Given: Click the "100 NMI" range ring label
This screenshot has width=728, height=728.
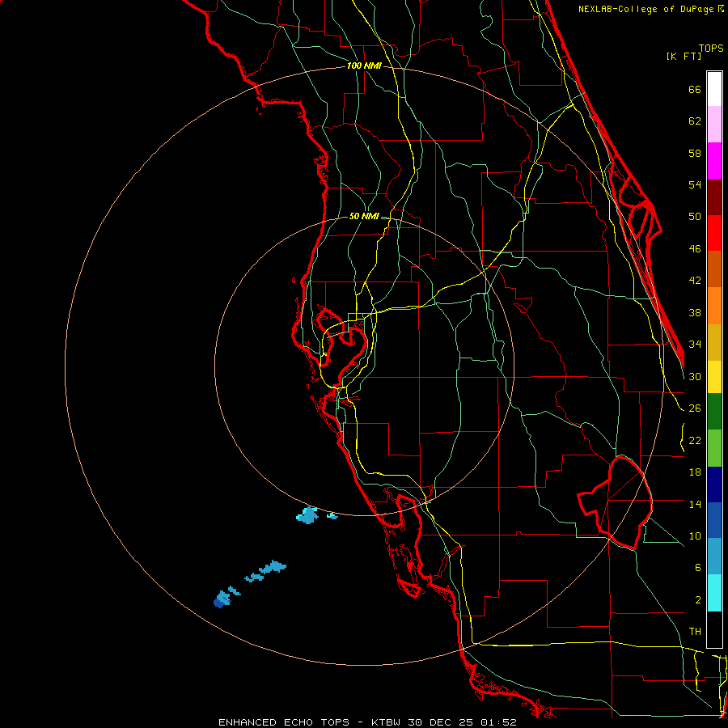Looking at the screenshot, I should [x=364, y=66].
